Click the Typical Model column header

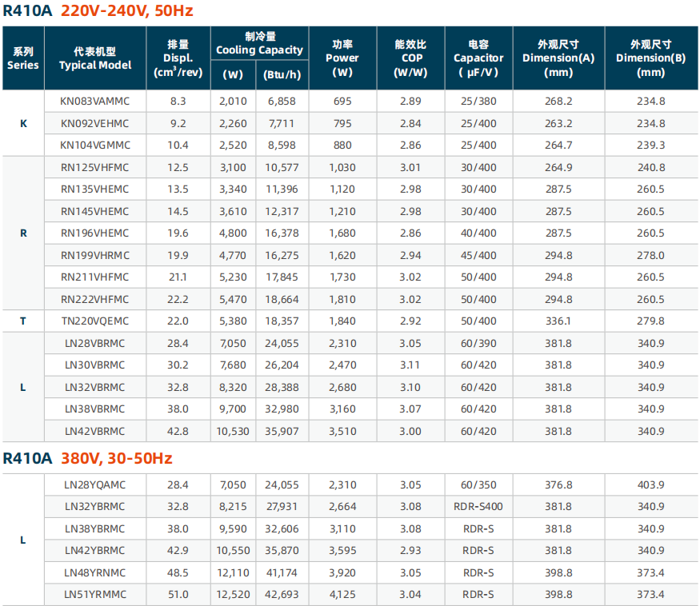click(x=95, y=58)
